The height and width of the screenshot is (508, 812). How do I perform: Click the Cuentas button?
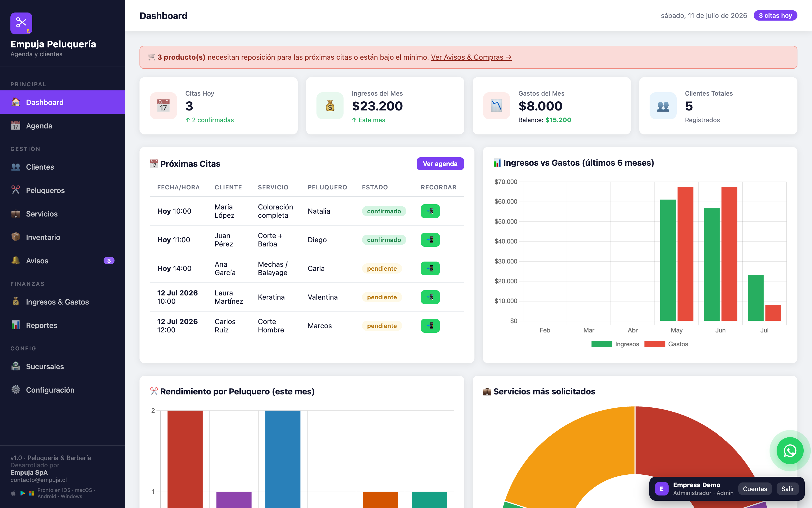click(x=755, y=489)
